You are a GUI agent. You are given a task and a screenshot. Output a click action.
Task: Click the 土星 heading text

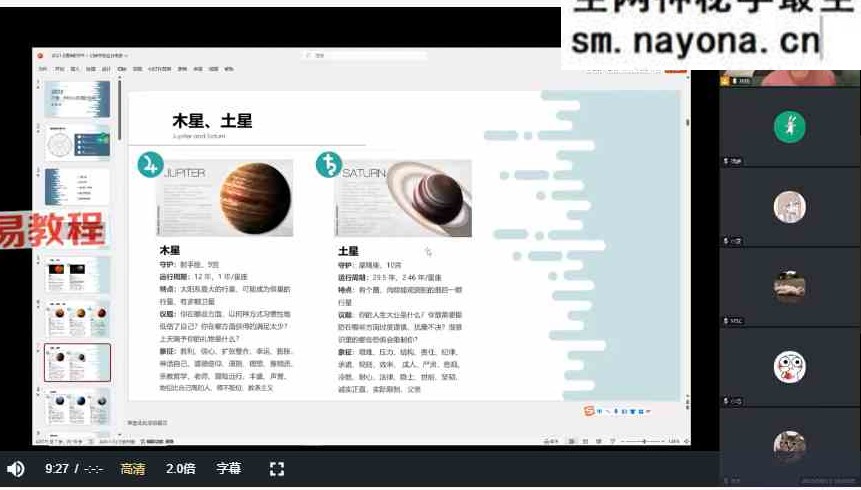pos(348,251)
